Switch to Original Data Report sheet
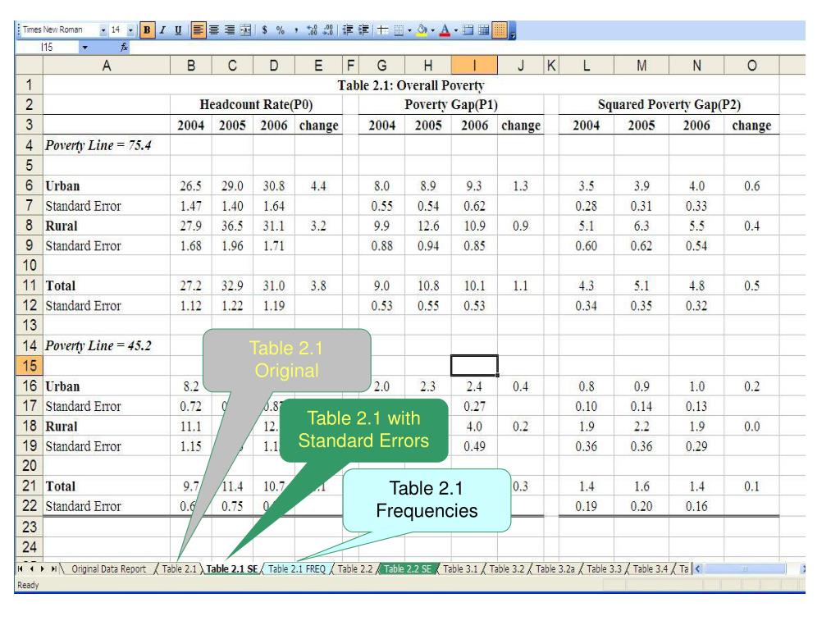840x630 pixels. point(109,569)
